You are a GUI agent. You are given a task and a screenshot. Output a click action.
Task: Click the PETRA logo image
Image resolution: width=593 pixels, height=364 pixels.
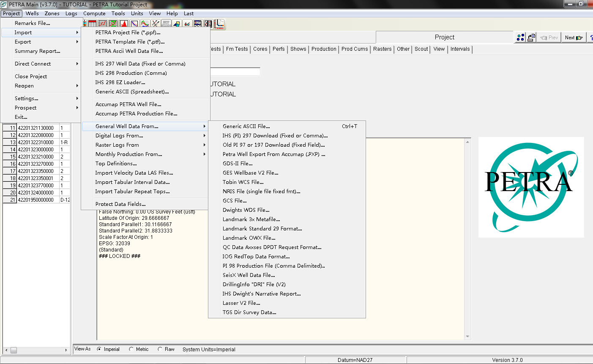(531, 187)
